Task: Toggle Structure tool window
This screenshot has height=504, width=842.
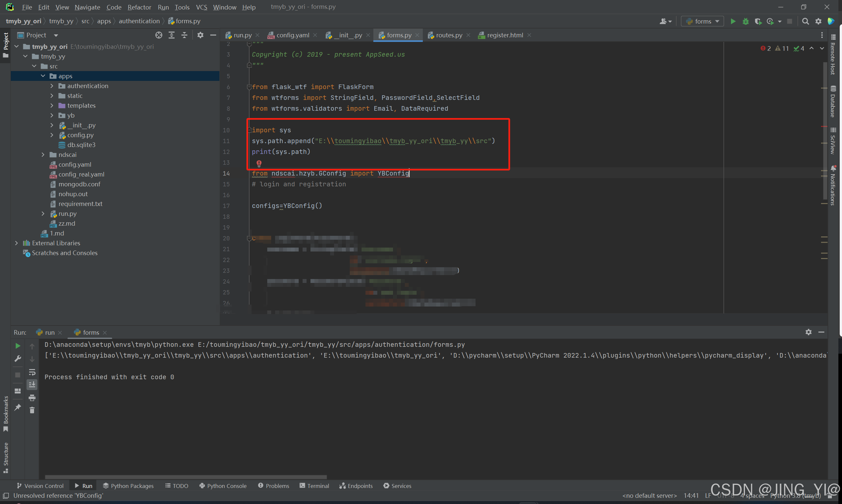Action: [6, 457]
